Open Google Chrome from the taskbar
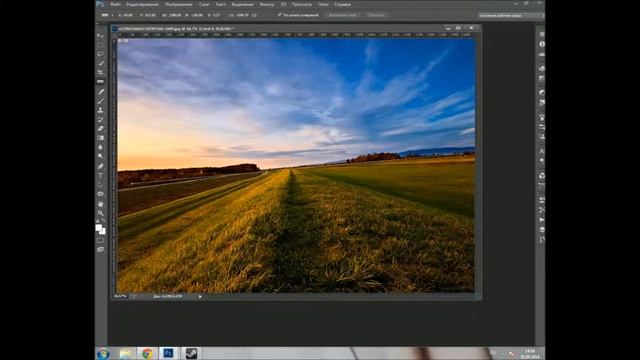Screen dimensions: 640x360 [x=147, y=353]
